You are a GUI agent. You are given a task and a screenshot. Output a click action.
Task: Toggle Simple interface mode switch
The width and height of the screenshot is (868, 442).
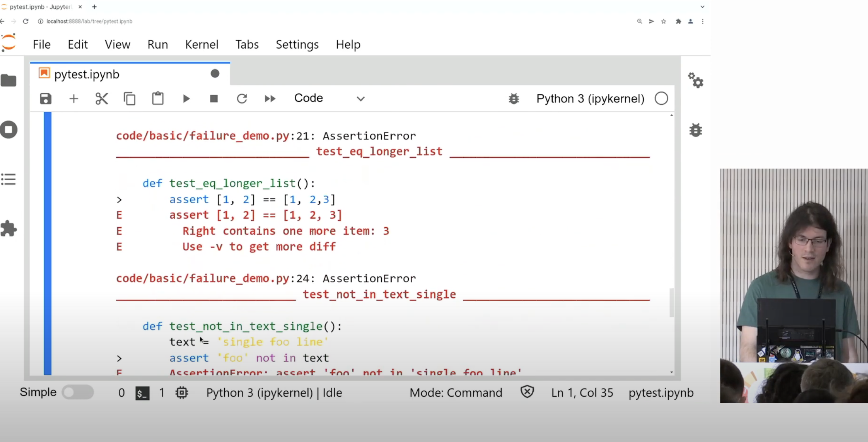(78, 392)
